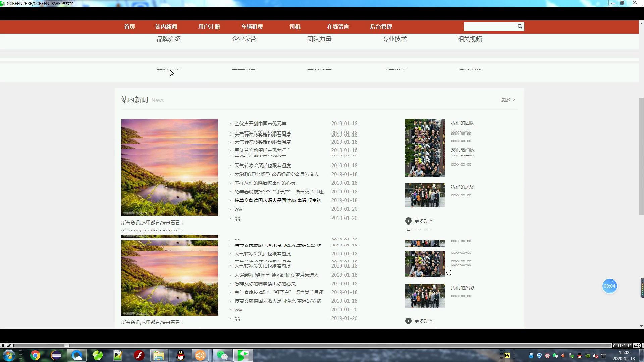Click the upper sunset lake news image

(170, 167)
